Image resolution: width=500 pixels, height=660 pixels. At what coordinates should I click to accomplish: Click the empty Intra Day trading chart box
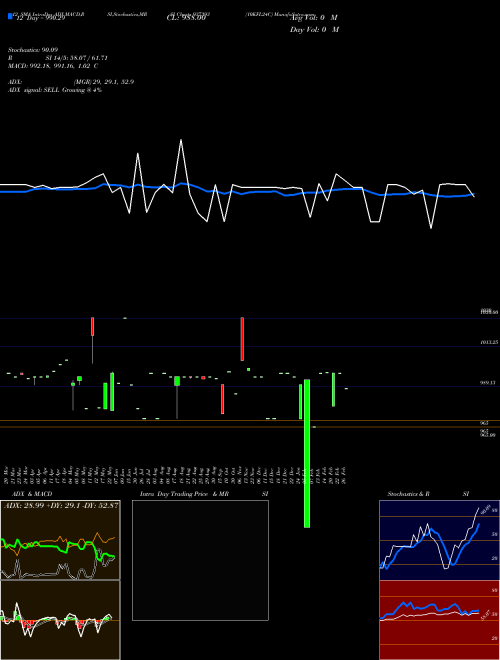(x=200, y=560)
